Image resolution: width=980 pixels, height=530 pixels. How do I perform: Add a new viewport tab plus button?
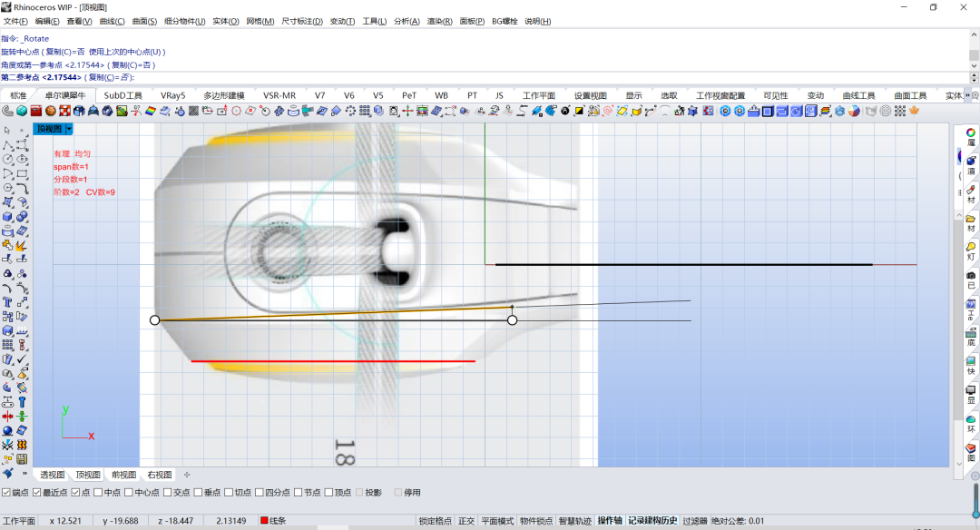point(187,475)
